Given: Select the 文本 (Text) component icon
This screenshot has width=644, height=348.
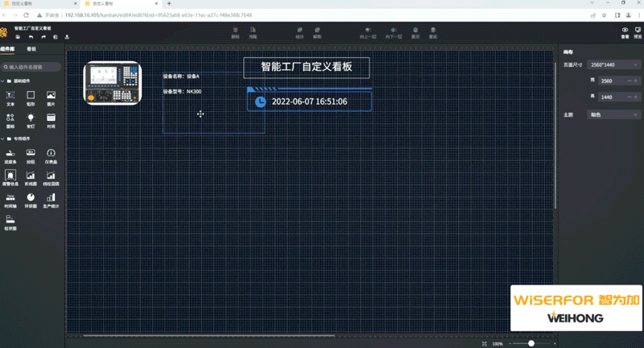Looking at the screenshot, I should point(10,96).
